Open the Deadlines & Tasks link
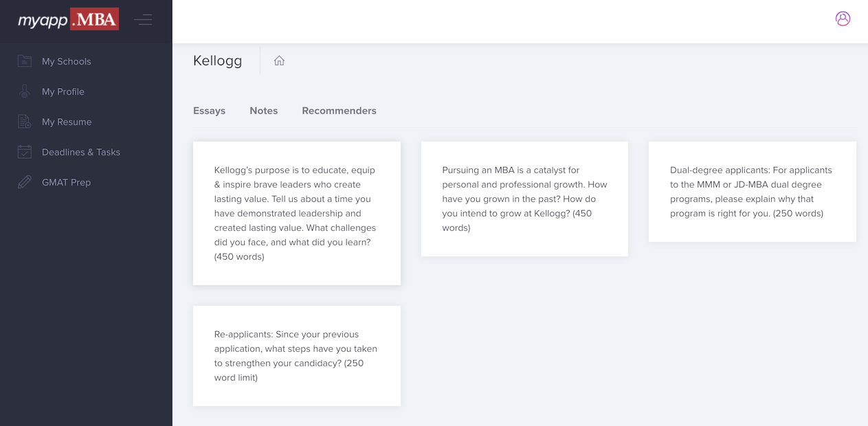 coord(80,152)
